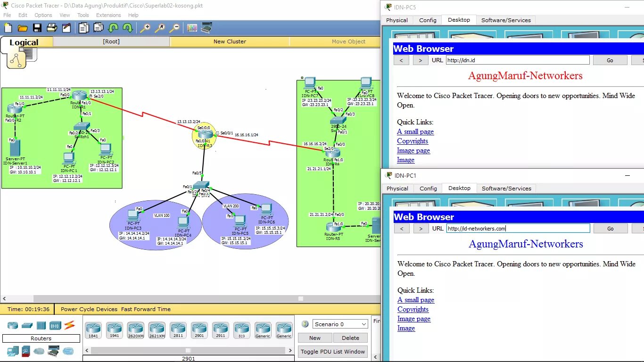Click the Zoom In magnifier icon
Viewport: 644px width, 362px height.
tap(145, 28)
